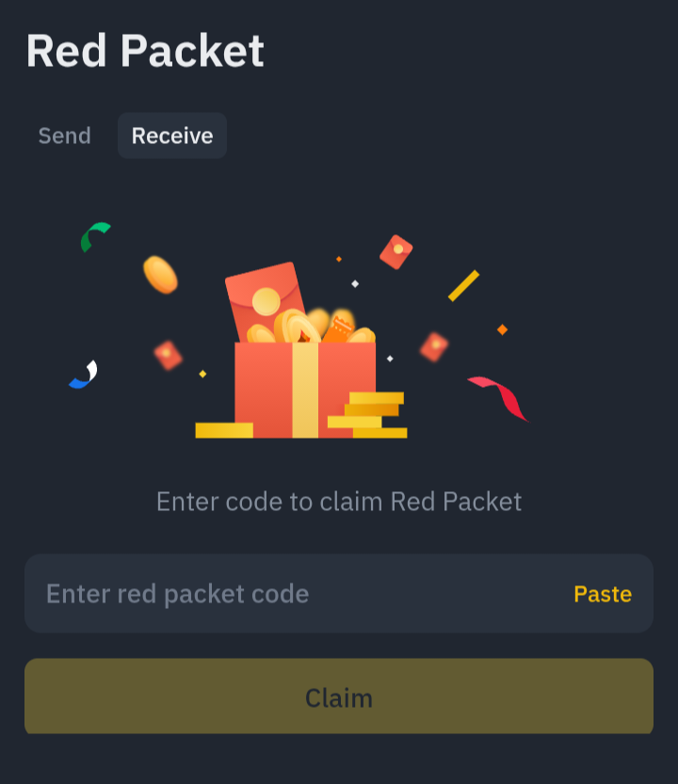This screenshot has height=784, width=678.
Task: Click the 'Enter code to claim Red Packet' text
Action: (x=339, y=502)
